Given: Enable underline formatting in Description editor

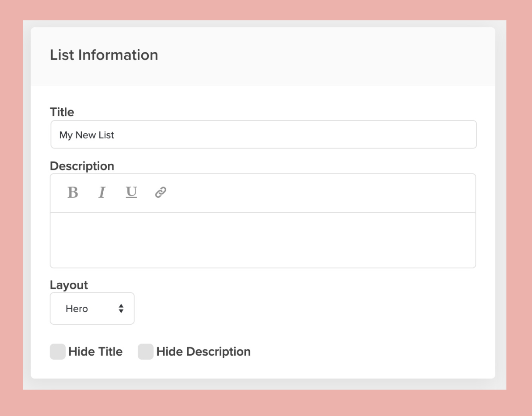Looking at the screenshot, I should click(x=131, y=192).
